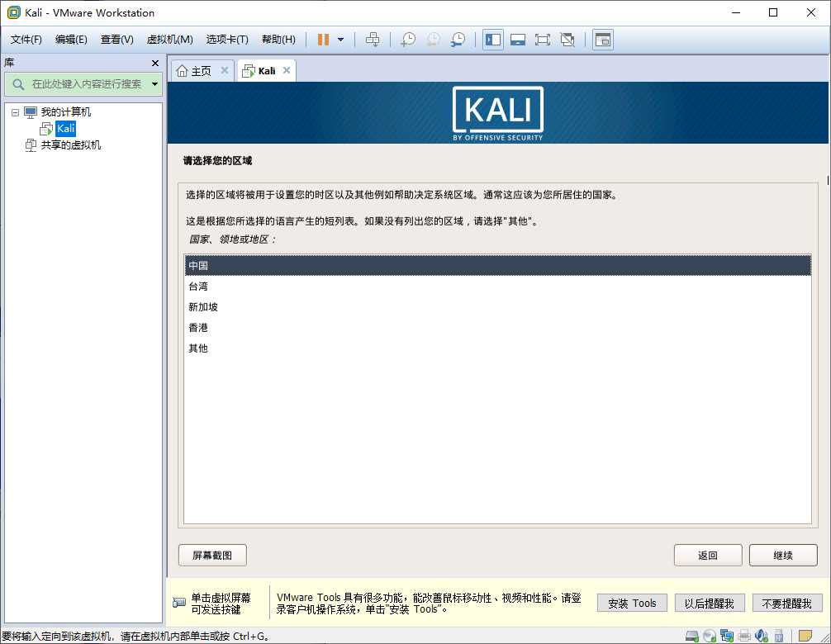Open the snapshot manager icon
The height and width of the screenshot is (644, 831).
pos(458,40)
